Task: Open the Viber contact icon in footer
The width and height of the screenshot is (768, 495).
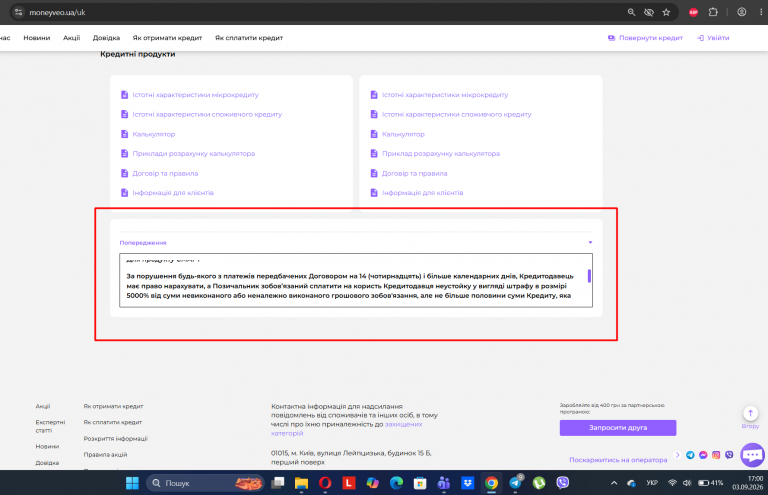Action: coord(729,455)
